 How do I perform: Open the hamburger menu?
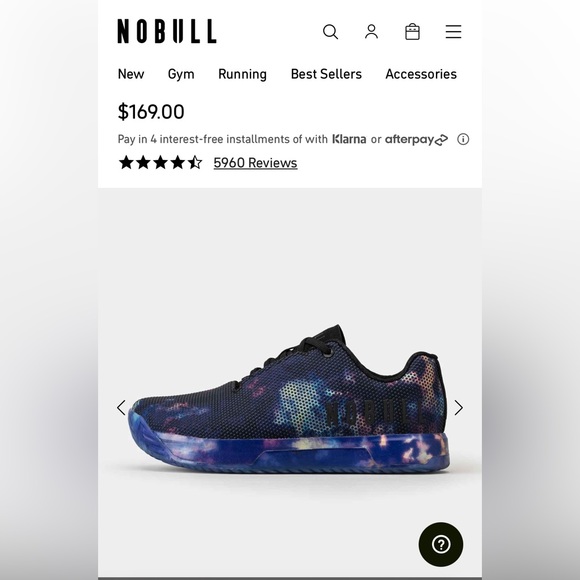(453, 32)
